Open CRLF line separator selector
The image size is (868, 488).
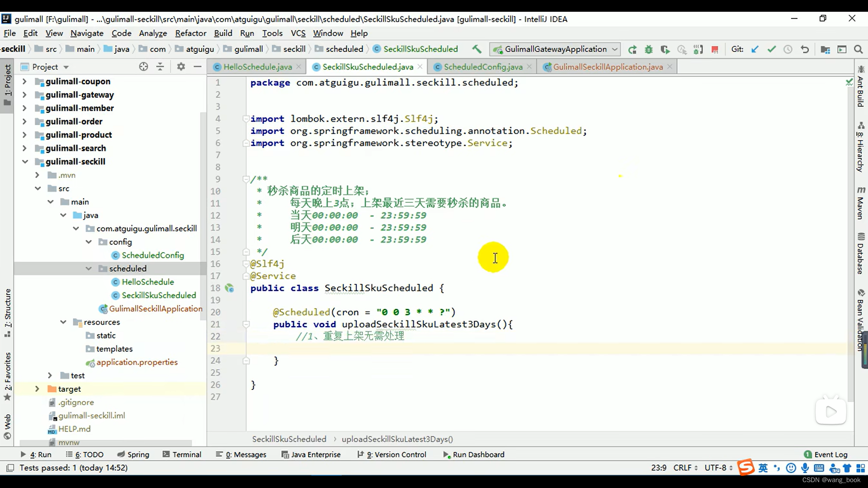685,468
